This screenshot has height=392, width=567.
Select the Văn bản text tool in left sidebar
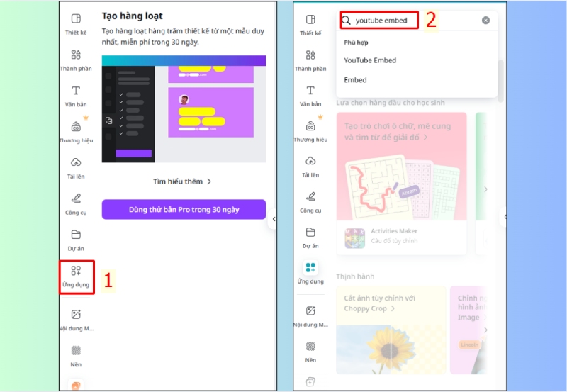pyautogui.click(x=76, y=96)
